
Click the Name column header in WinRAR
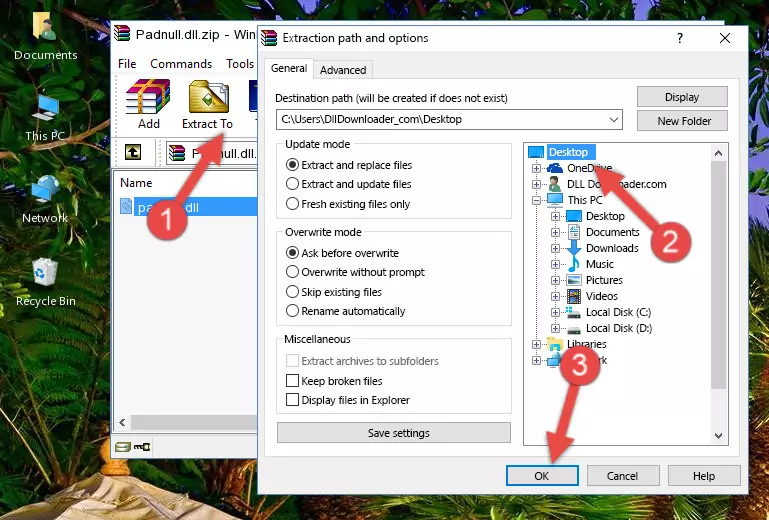click(136, 183)
